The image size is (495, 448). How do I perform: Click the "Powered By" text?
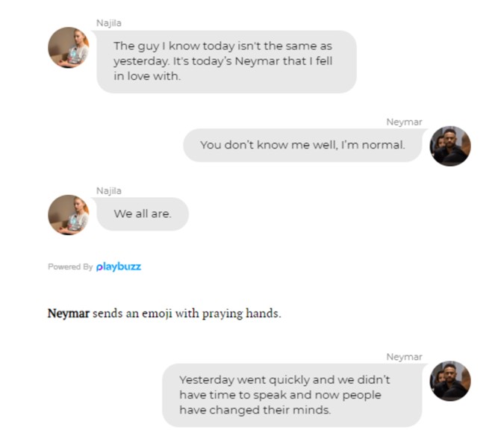[70, 267]
